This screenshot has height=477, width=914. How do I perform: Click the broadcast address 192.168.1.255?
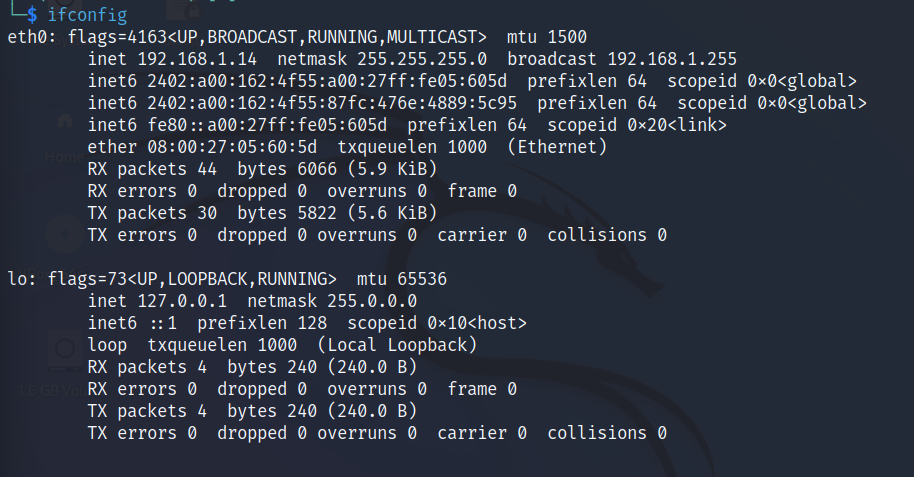click(672, 59)
